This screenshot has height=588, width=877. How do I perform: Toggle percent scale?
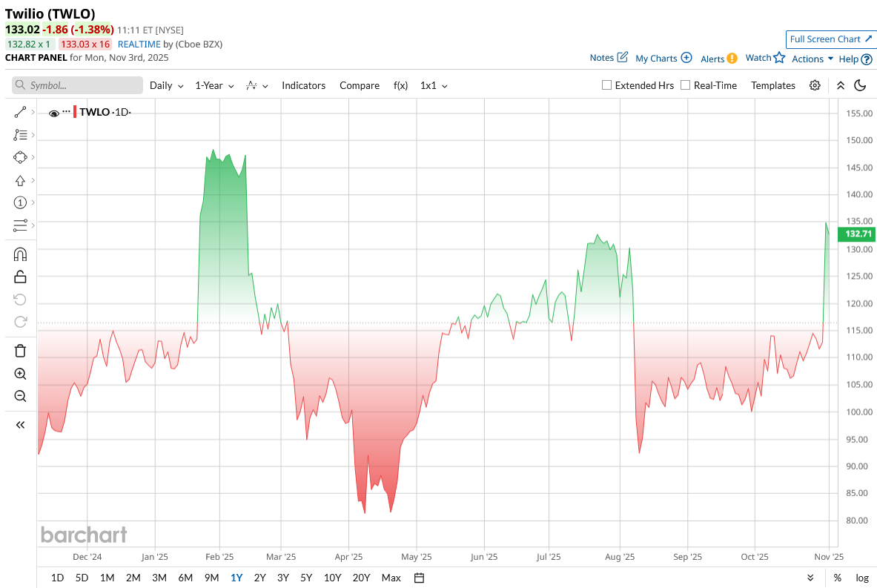click(x=837, y=578)
